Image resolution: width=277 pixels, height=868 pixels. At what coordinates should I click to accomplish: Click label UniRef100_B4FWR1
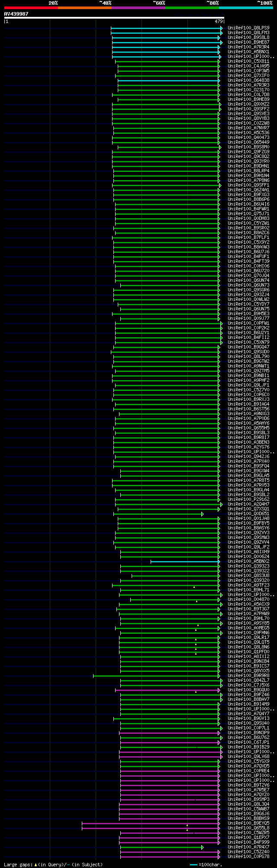(248, 209)
